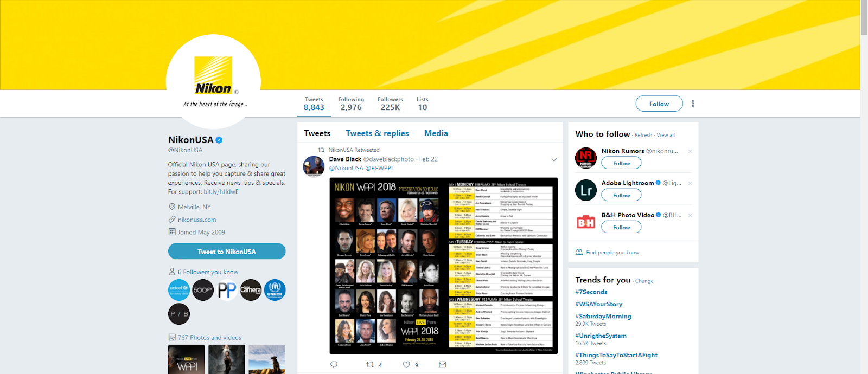Open the three-dot more options menu

point(693,104)
